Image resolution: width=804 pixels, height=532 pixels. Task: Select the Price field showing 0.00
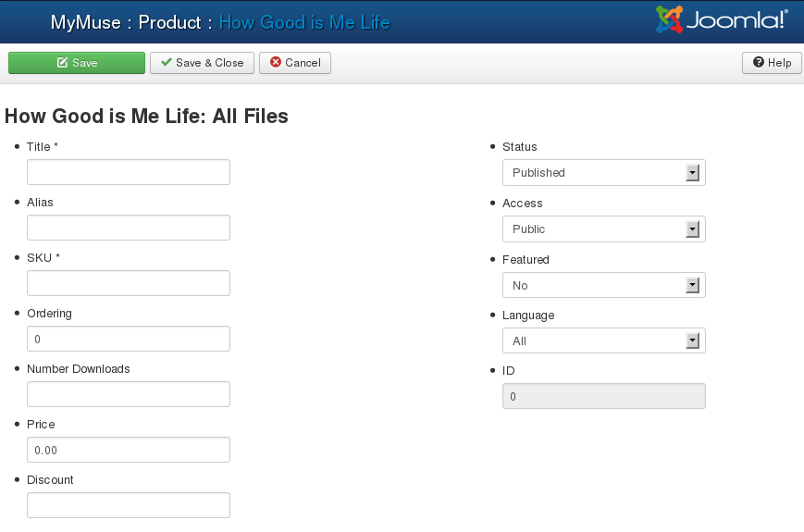[129, 451]
